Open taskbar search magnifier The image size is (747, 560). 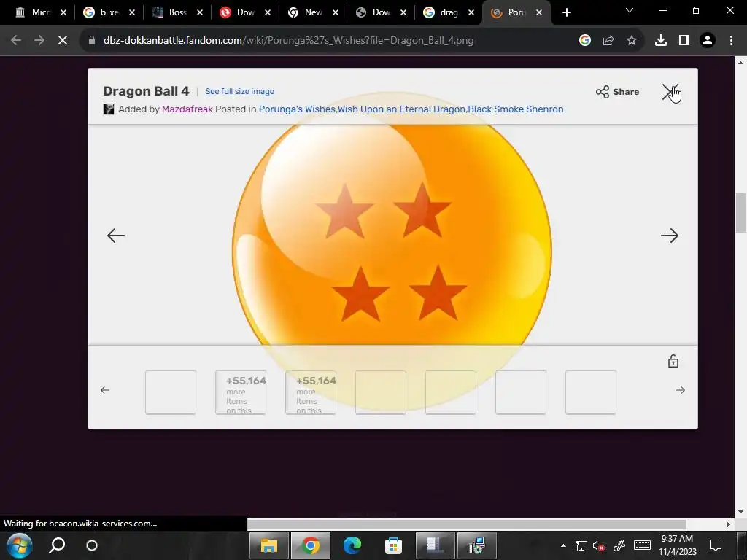(x=57, y=545)
